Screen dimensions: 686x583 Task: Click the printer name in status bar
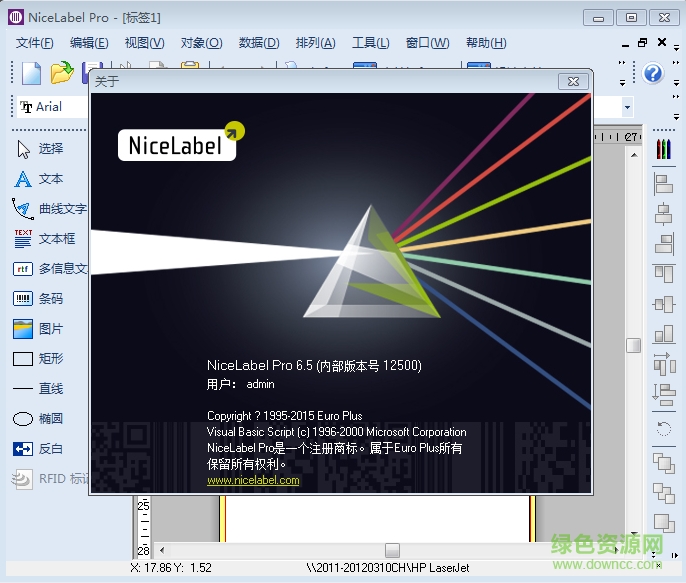[388, 568]
